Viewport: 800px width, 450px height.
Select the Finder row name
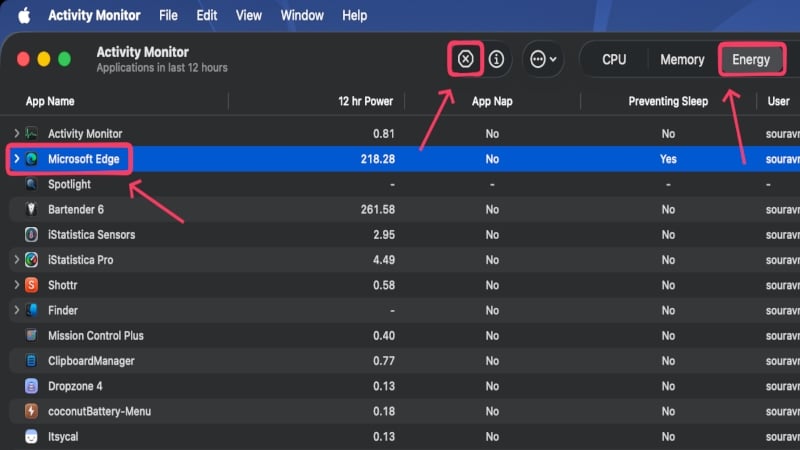[x=63, y=310]
